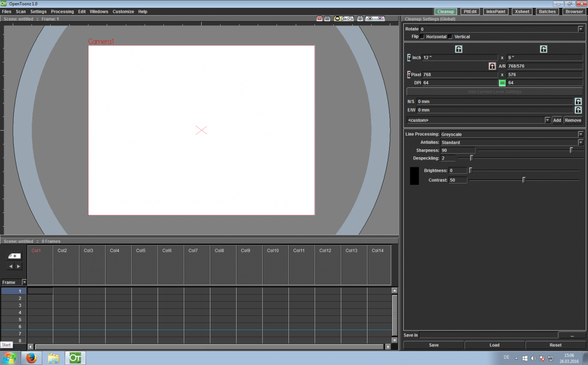
Task: Click the lock above the height field
Action: click(x=543, y=49)
